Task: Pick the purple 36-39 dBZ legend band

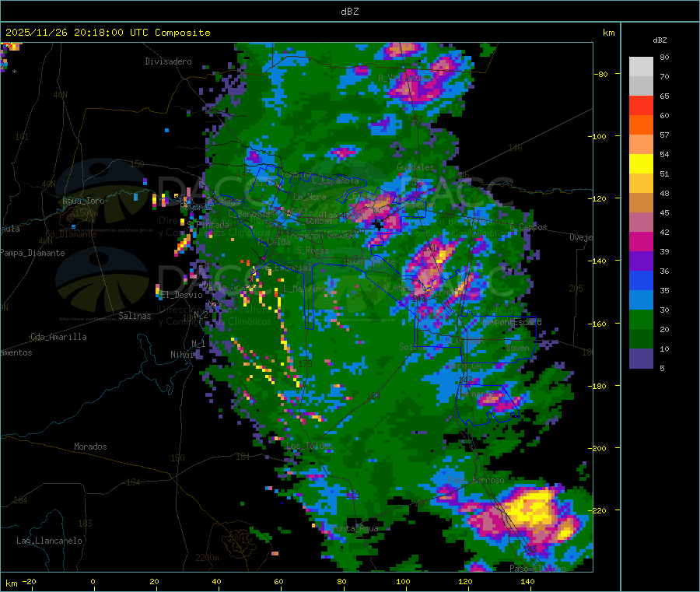Action: [641, 261]
